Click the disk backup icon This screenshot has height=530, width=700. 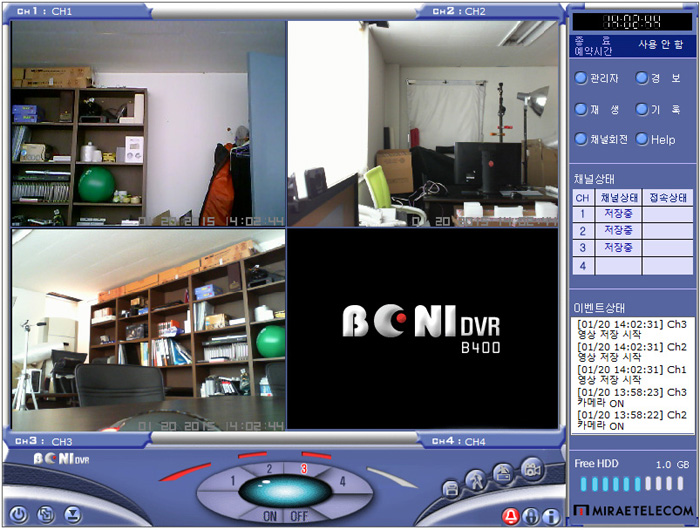tap(503, 473)
